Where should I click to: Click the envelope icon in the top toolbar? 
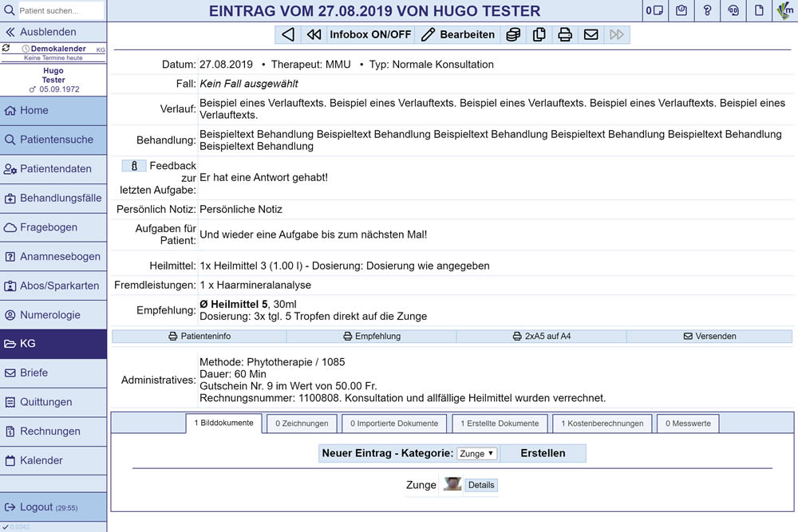(591, 34)
